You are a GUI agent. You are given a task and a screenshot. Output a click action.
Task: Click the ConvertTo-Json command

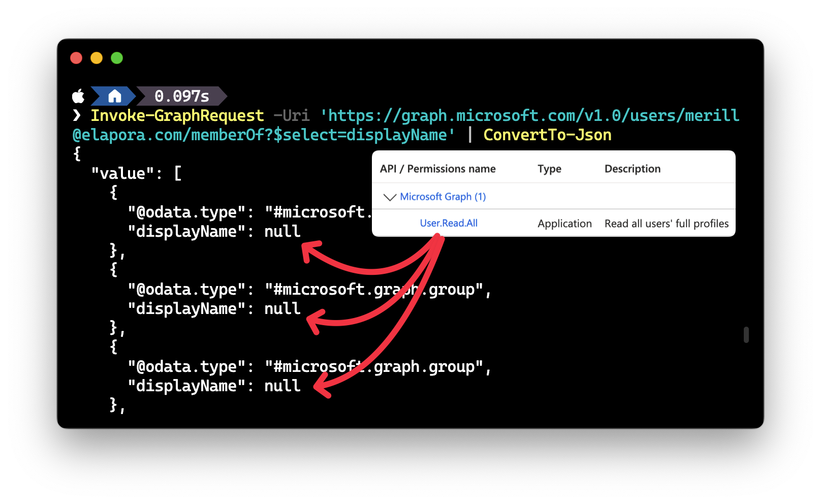click(x=547, y=135)
